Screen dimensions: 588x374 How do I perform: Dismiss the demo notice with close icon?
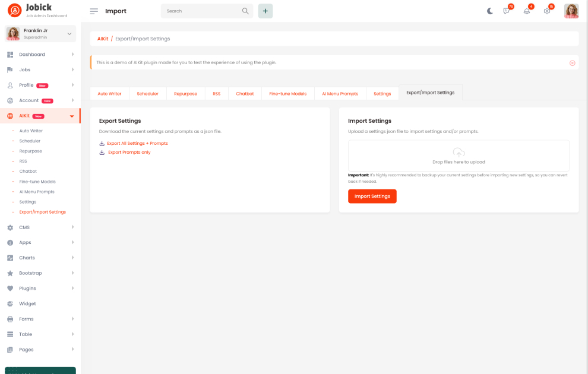573,63
